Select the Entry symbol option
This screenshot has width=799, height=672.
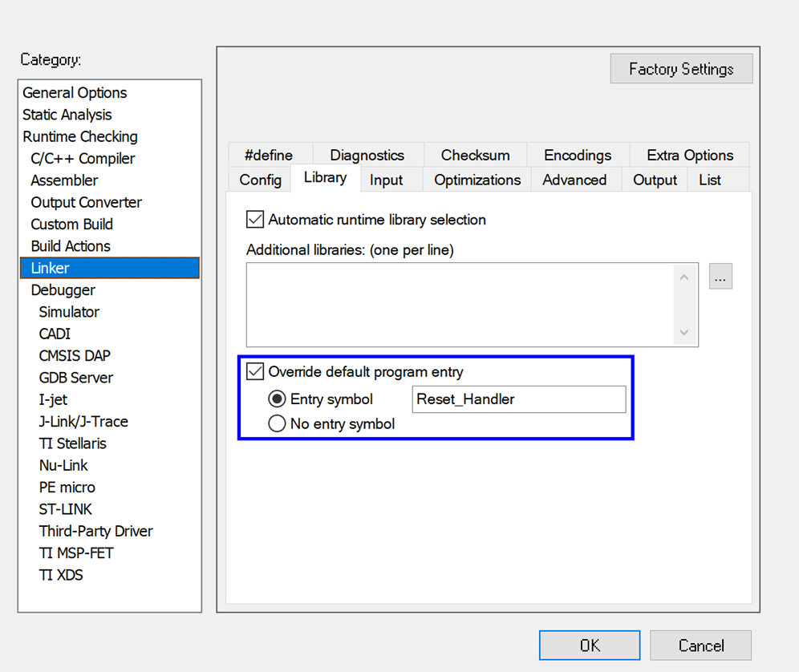tap(277, 399)
